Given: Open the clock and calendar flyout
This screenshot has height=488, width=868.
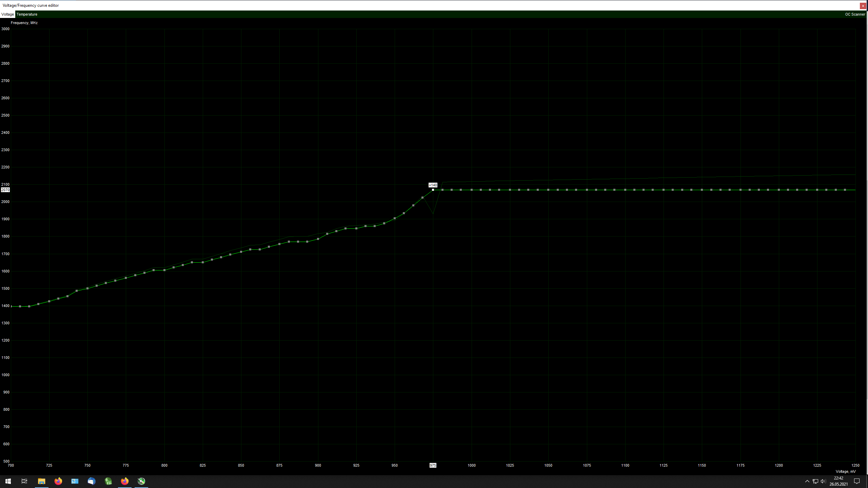Looking at the screenshot, I should 839,481.
